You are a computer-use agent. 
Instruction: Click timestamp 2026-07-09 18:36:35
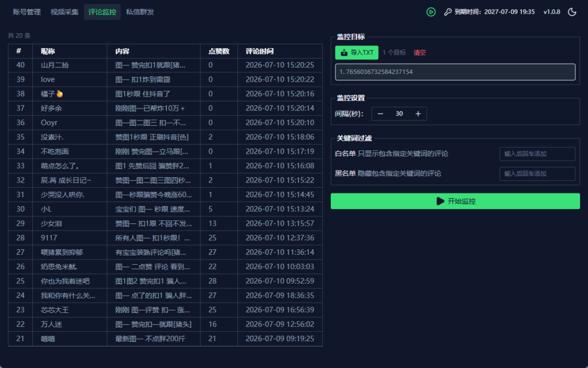click(280, 296)
